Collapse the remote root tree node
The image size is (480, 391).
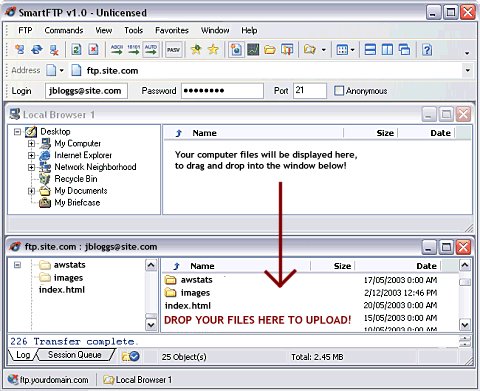(17, 265)
